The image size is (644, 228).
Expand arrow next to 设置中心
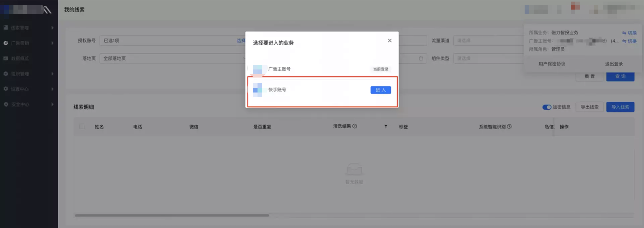point(53,89)
